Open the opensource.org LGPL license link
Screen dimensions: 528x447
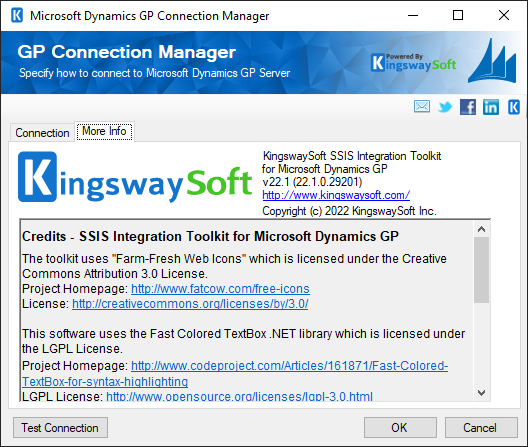pyautogui.click(x=239, y=396)
